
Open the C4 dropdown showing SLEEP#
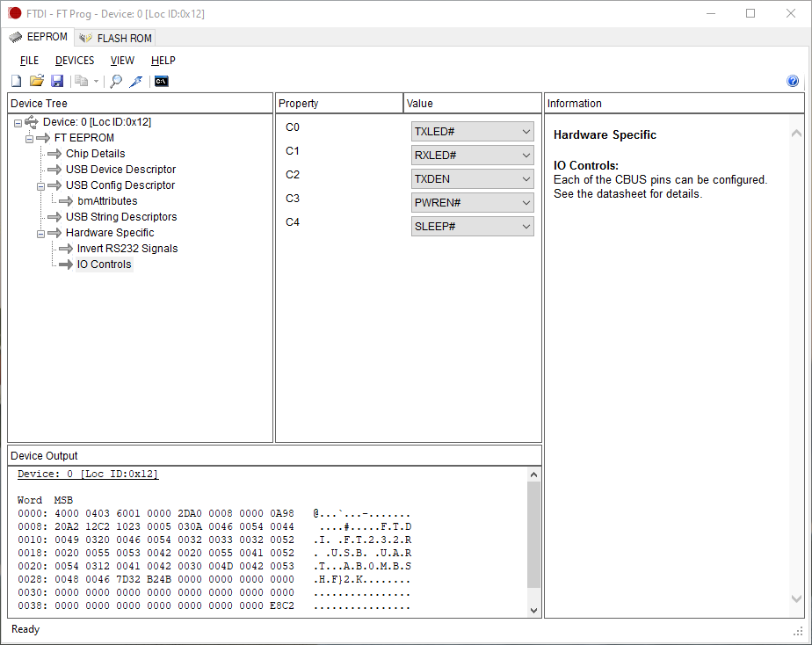point(472,227)
